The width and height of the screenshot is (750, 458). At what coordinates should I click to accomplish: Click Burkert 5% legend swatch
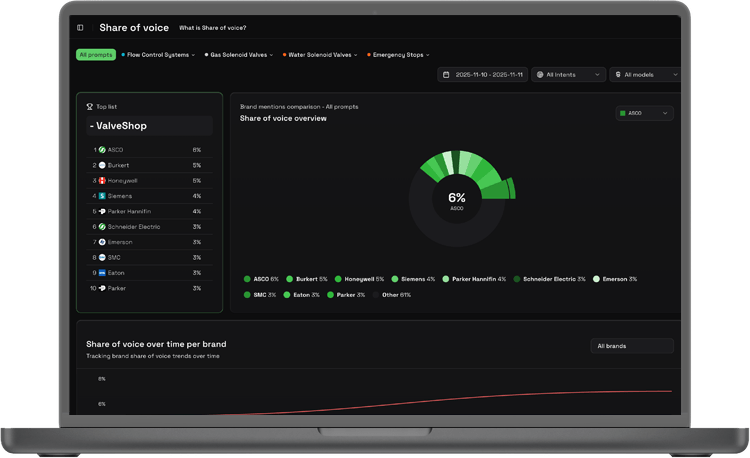click(x=289, y=279)
